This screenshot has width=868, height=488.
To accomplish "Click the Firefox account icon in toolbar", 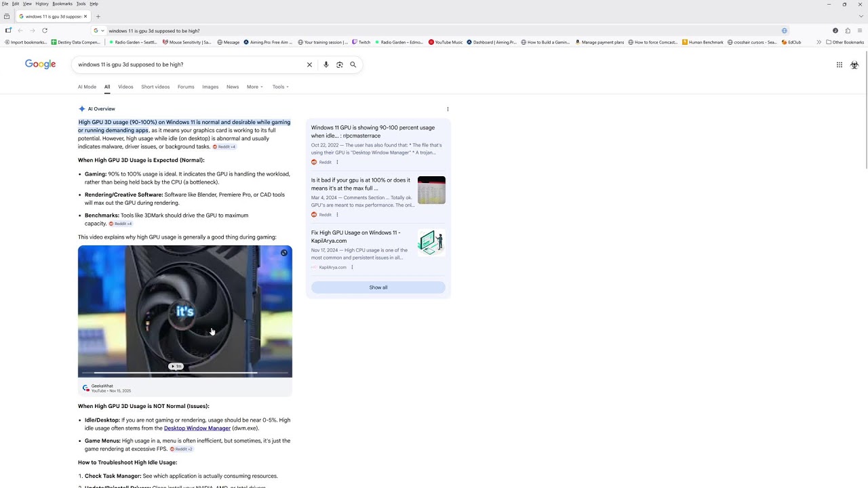I will 835,30.
